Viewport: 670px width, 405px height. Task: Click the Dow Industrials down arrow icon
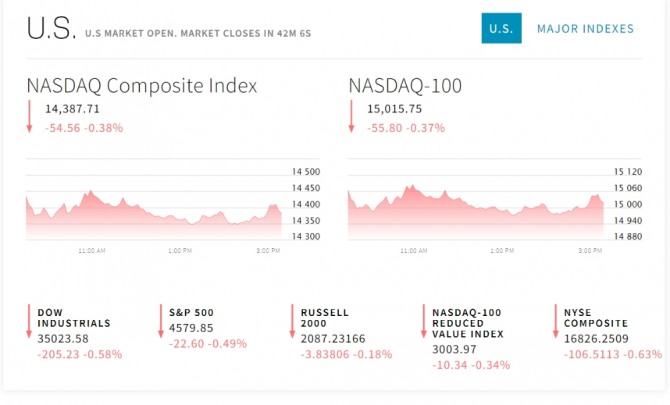(x=30, y=322)
